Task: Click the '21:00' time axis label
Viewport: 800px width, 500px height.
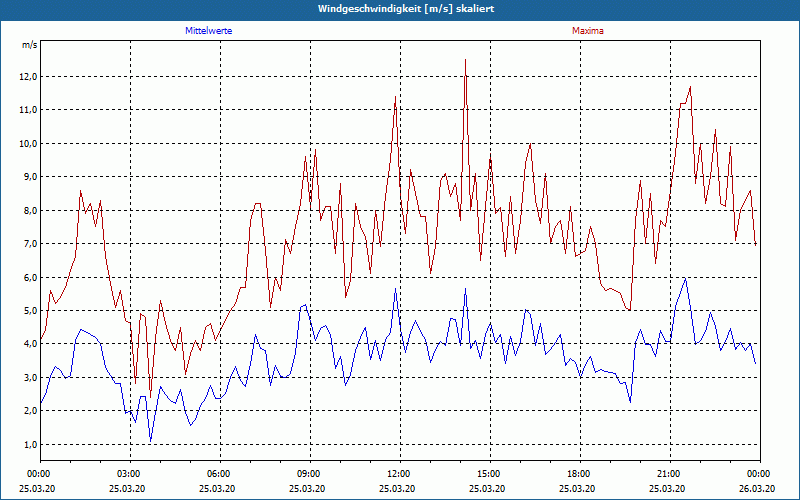Action: (670, 474)
